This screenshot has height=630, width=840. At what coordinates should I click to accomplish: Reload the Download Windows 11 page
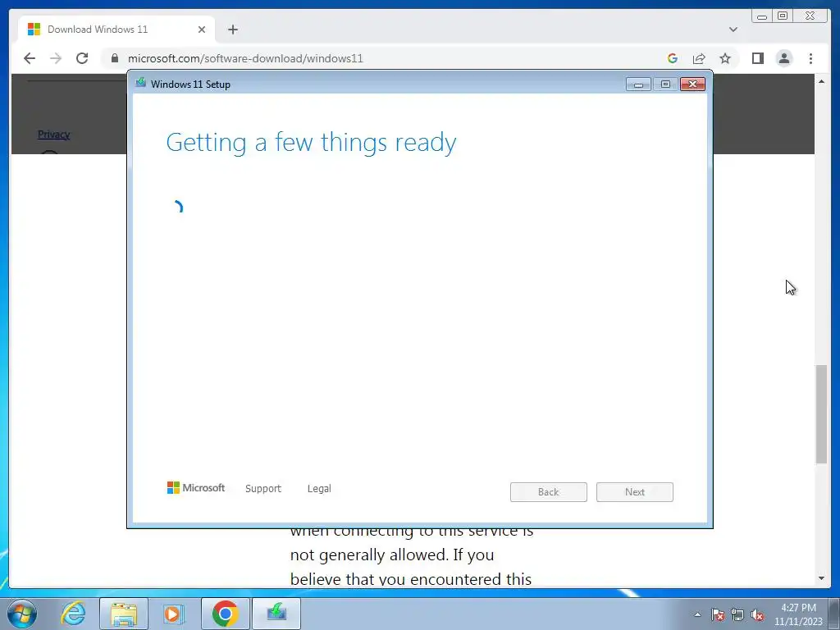click(82, 58)
